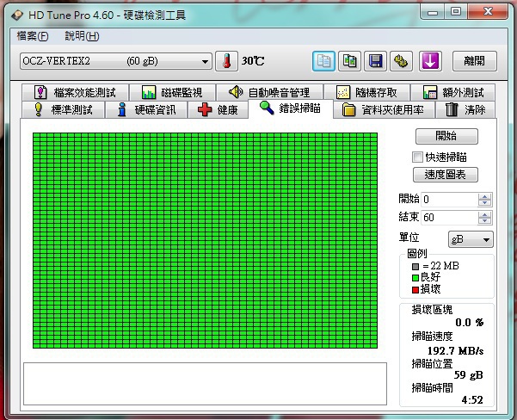Image resolution: width=517 pixels, height=420 pixels.
Task: Open the 說明 Help menu
Action: pos(82,36)
